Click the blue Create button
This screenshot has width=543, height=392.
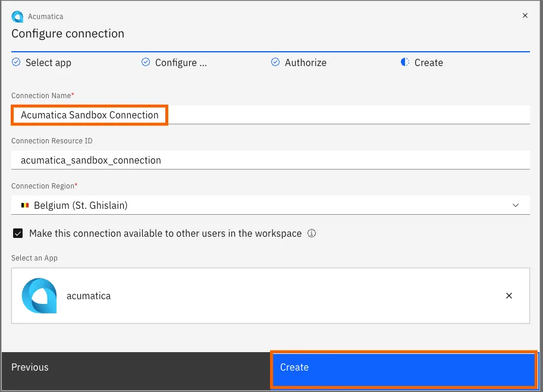pyautogui.click(x=404, y=369)
